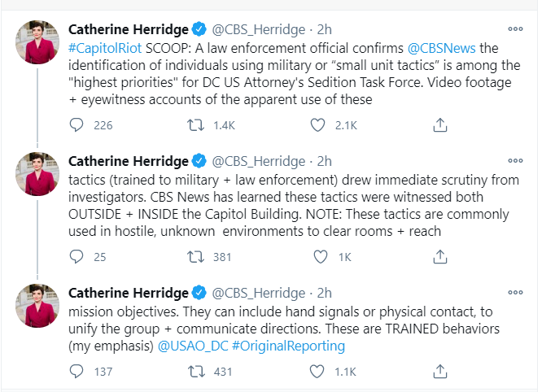Share the third tweet about mission objectives
The image size is (555, 392).
tap(440, 371)
